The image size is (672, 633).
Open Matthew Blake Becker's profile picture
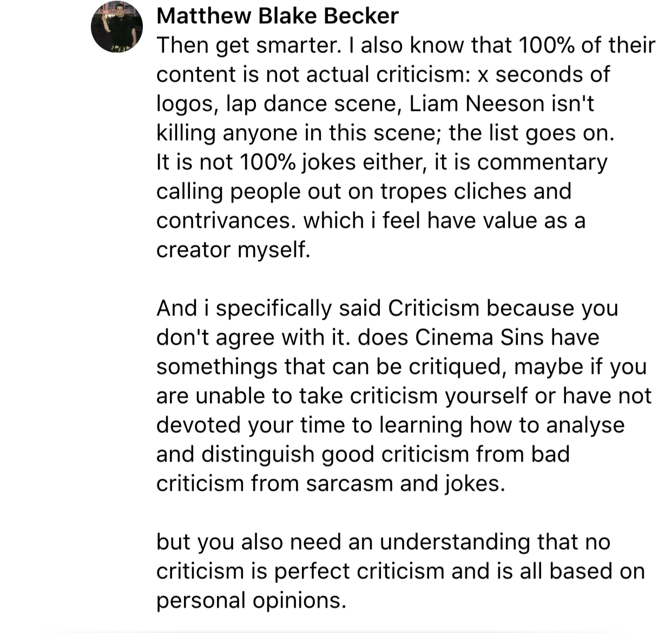point(117,27)
